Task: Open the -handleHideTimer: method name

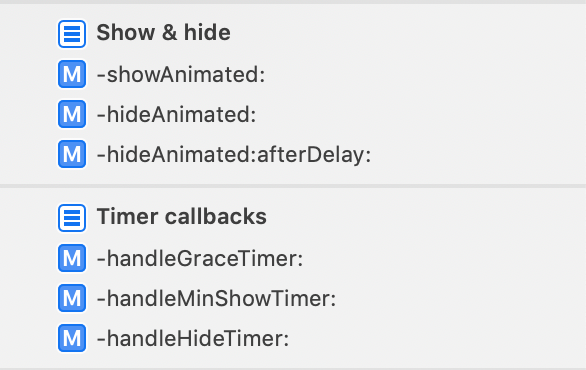Action: point(193,338)
